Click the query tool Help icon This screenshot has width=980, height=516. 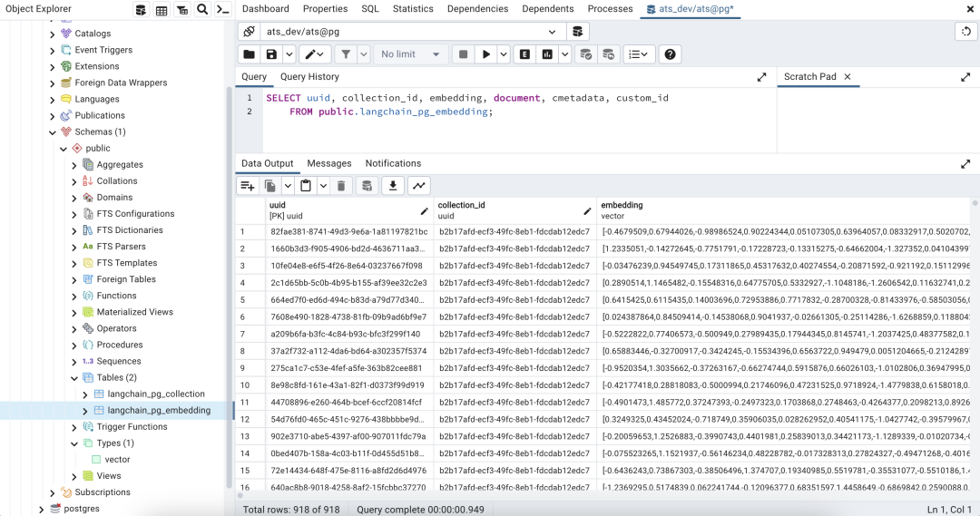(x=670, y=54)
